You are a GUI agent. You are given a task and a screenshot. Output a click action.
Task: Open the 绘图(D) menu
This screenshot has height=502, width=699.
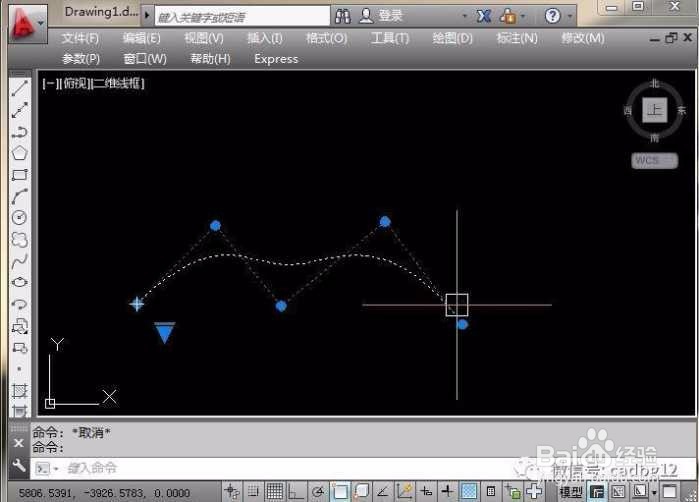point(452,38)
